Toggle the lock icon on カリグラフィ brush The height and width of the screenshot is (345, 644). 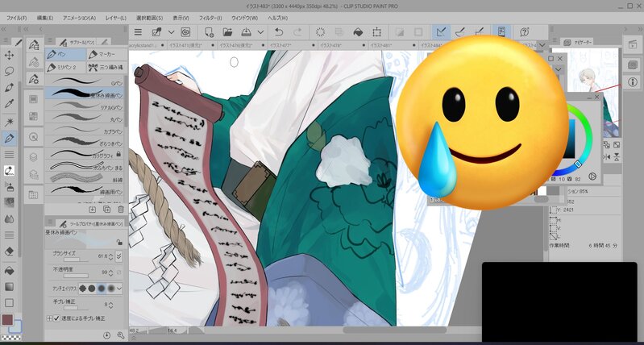click(x=118, y=153)
